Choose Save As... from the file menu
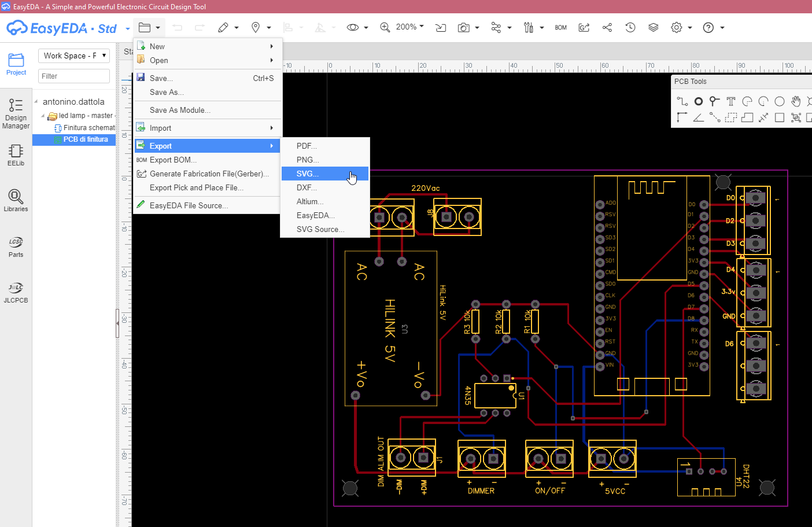The width and height of the screenshot is (812, 527). [208, 92]
